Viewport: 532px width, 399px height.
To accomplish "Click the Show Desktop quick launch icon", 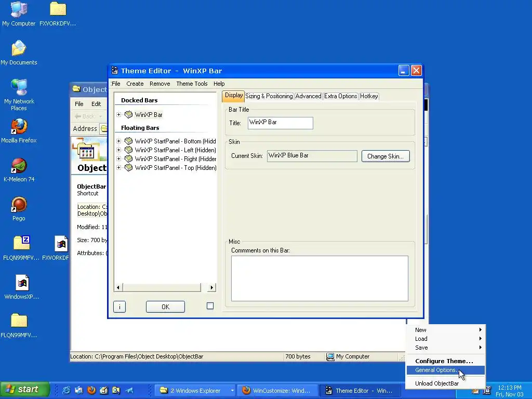I will (79, 390).
